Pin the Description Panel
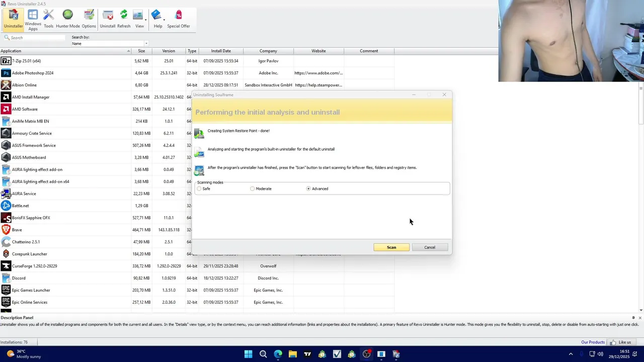Screen dimensions: 644x362 pyautogui.click(x=633, y=318)
